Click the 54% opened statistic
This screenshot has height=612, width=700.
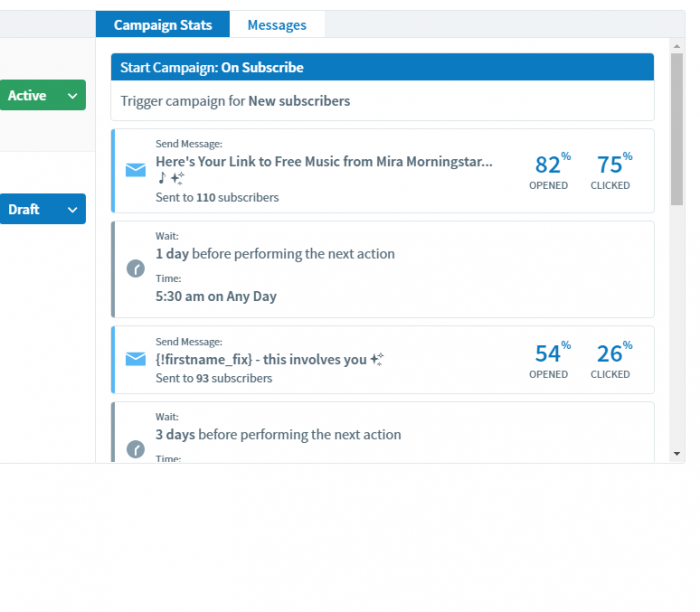pyautogui.click(x=550, y=360)
